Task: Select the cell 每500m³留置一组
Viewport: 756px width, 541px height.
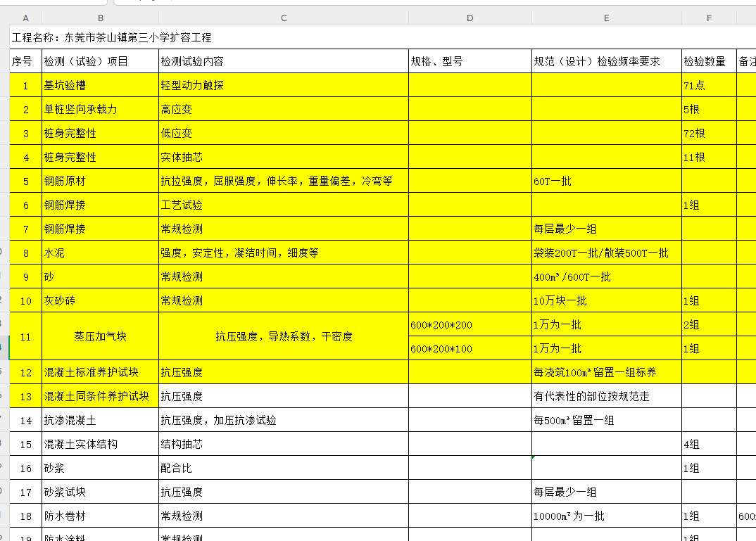Action: (x=606, y=420)
